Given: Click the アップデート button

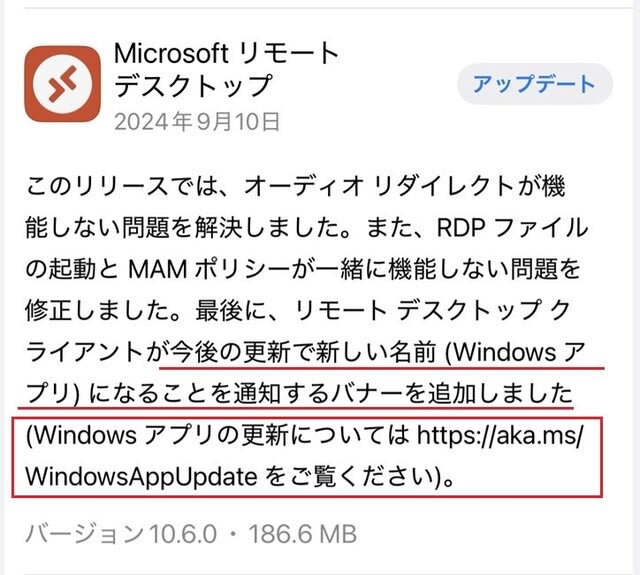Looking at the screenshot, I should 535,84.
